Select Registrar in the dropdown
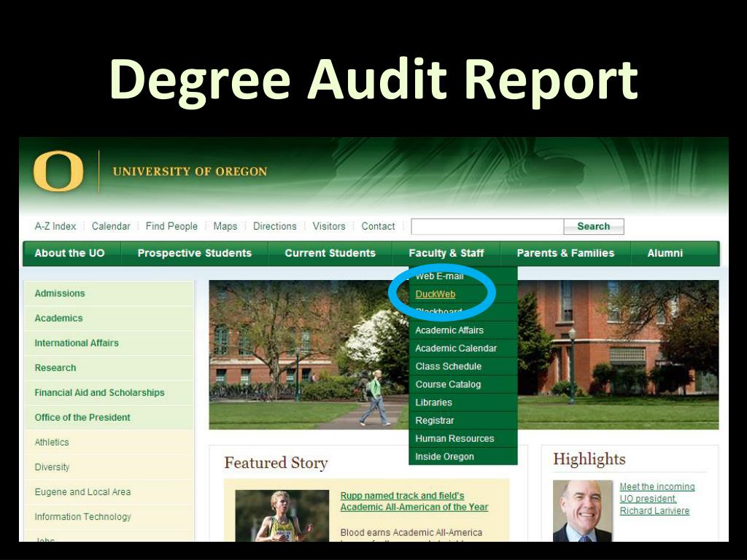This screenshot has height=560, width=747. pyautogui.click(x=463, y=421)
